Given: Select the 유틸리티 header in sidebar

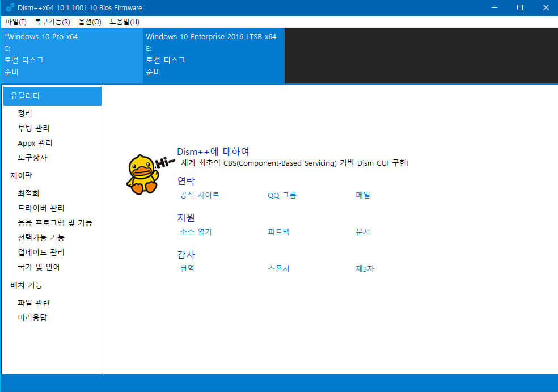Looking at the screenshot, I should pos(52,96).
